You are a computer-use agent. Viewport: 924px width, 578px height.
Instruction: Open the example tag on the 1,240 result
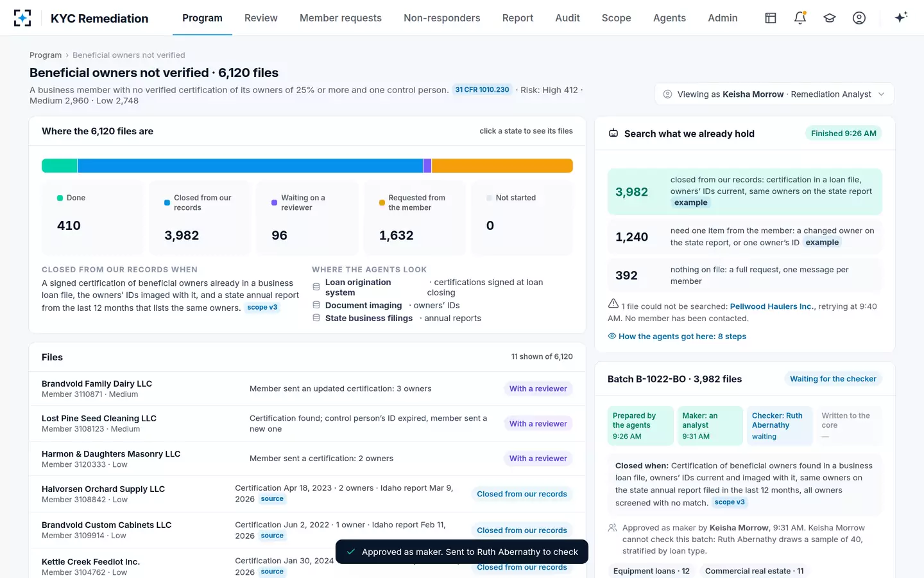pyautogui.click(x=822, y=243)
